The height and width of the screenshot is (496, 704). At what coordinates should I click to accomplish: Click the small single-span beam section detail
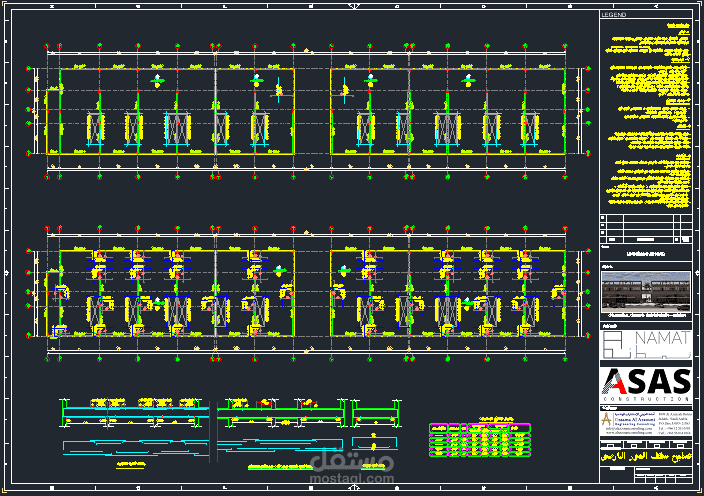[x=375, y=413]
